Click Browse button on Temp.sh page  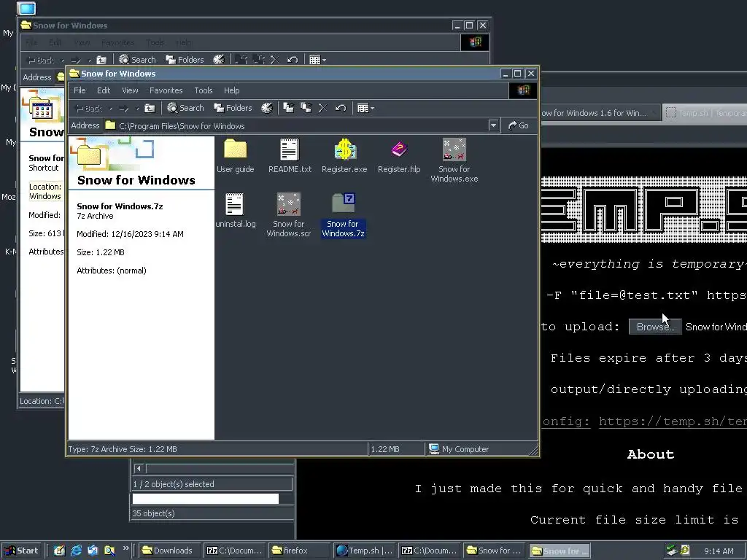656,327
